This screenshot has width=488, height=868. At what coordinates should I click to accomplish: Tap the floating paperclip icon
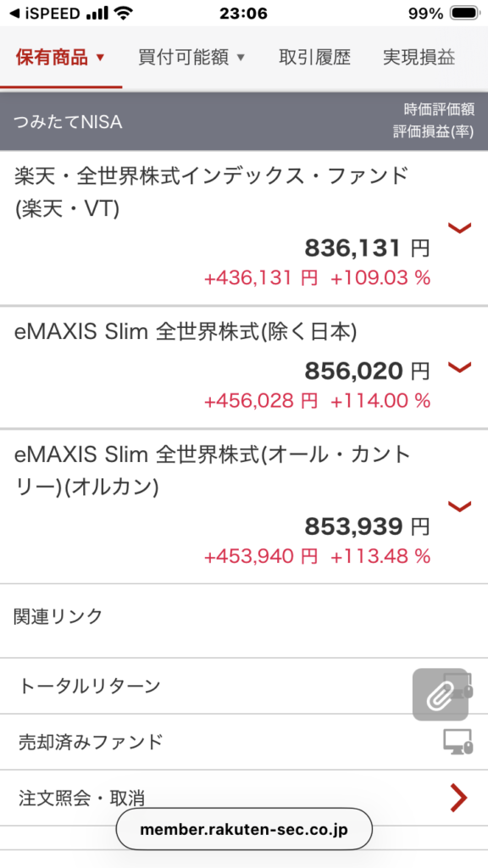pos(441,694)
